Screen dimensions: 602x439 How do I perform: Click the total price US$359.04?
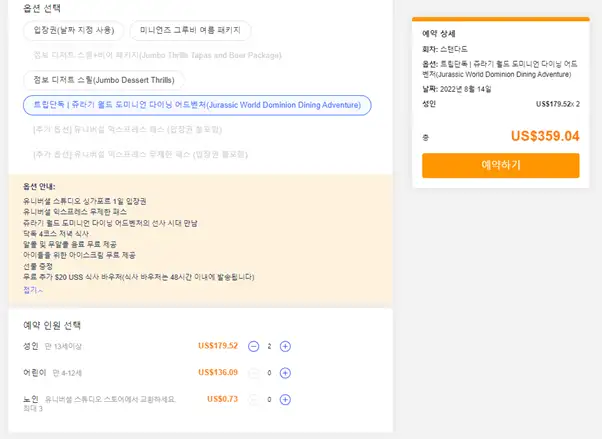pos(545,136)
